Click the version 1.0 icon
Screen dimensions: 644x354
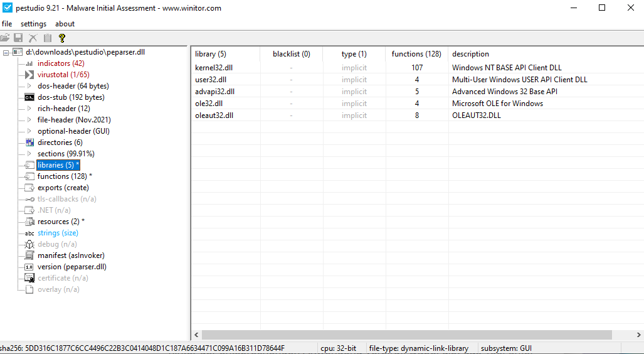[x=29, y=267]
